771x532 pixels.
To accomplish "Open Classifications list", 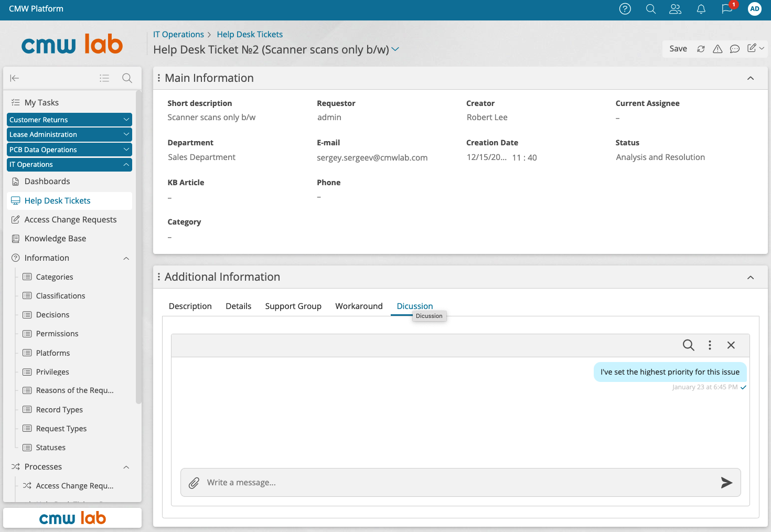I will (60, 296).
